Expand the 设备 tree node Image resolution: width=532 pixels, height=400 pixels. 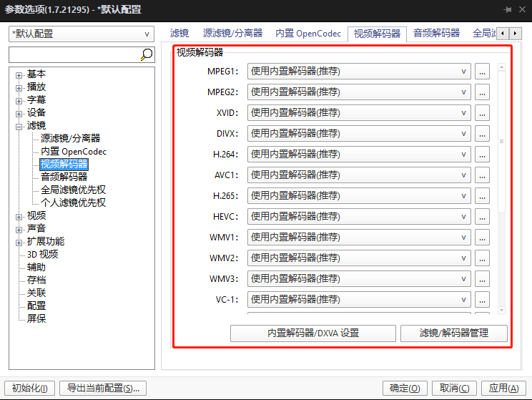point(19,114)
